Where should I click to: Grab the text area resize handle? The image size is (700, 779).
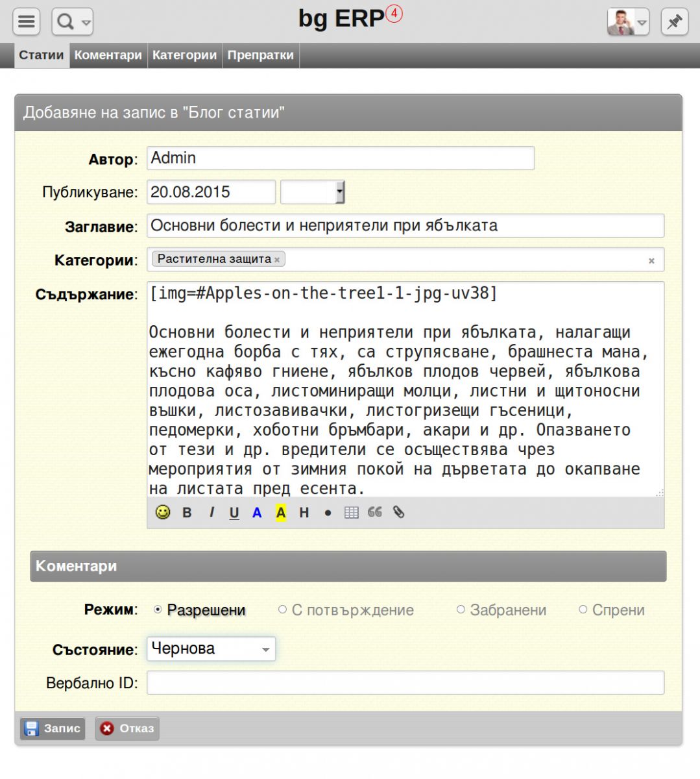point(659,493)
